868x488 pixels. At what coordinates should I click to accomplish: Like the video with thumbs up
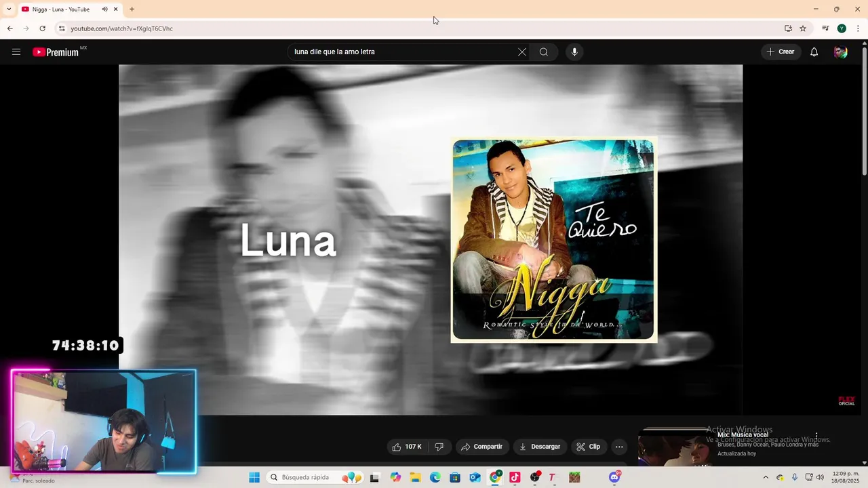tap(406, 447)
